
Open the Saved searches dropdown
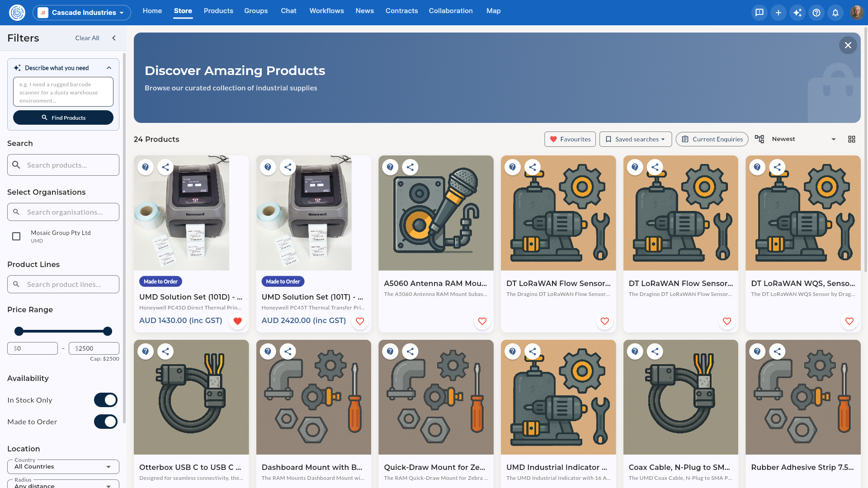click(636, 139)
